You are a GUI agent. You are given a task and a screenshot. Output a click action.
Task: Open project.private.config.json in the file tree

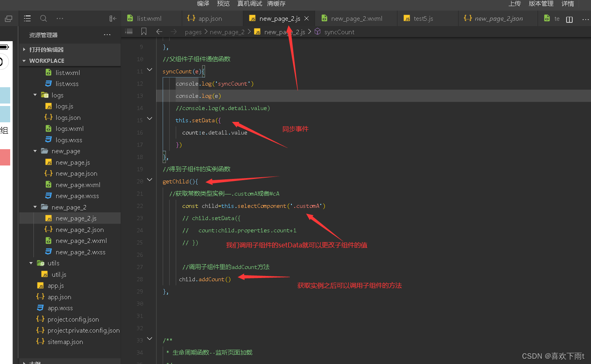[x=84, y=331]
